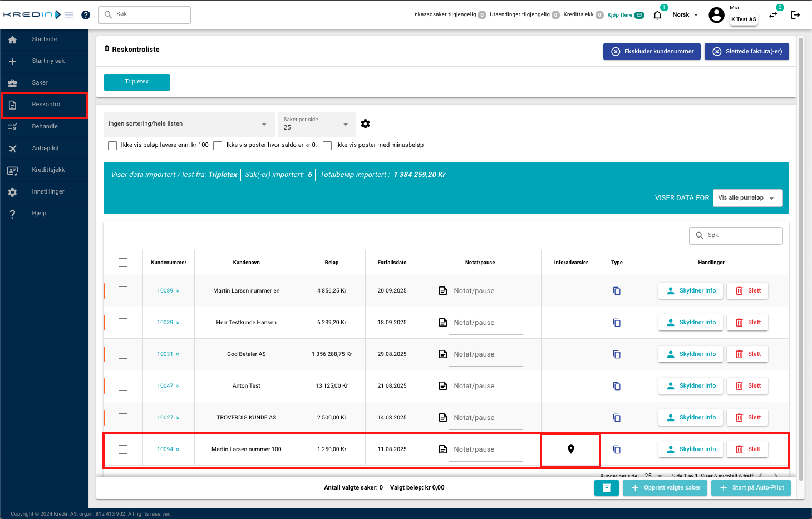The height and width of the screenshot is (519, 812).
Task: Toggle the hamburger menu beside Kredin logo
Action: (x=69, y=15)
